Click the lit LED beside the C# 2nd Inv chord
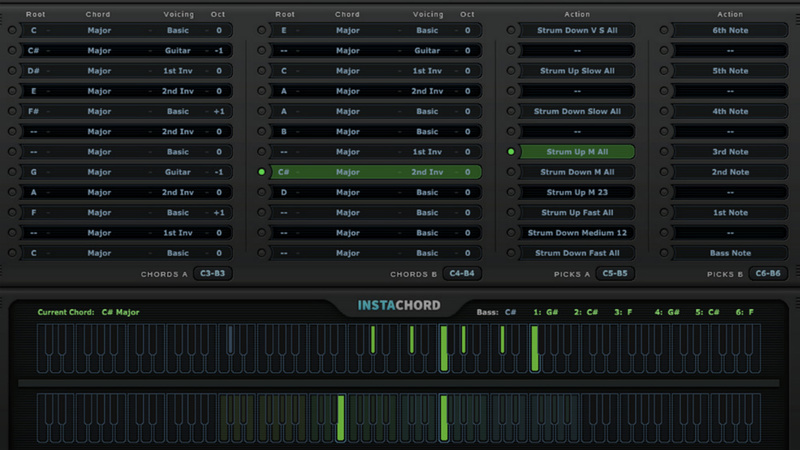This screenshot has height=450, width=800. click(x=262, y=172)
